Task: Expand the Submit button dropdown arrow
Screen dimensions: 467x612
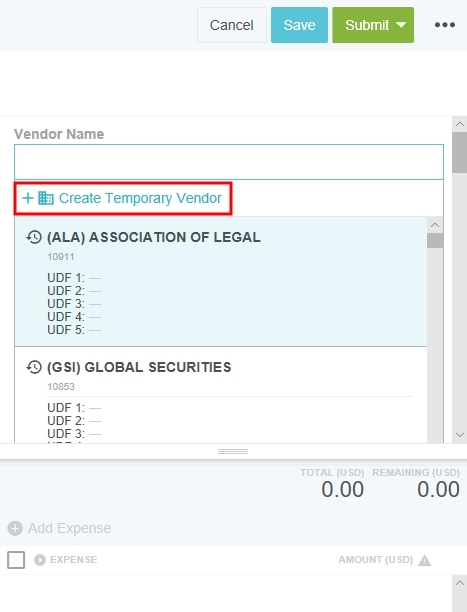Action: tap(401, 25)
